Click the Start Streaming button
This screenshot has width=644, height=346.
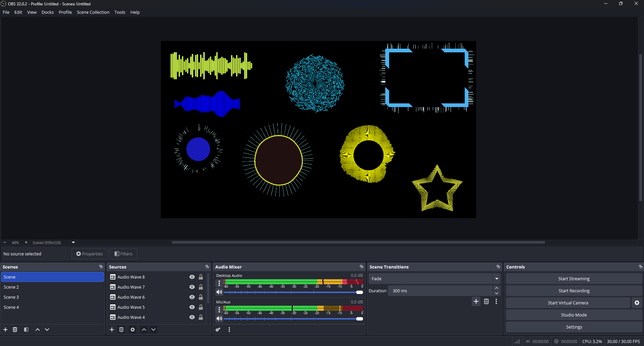point(573,278)
